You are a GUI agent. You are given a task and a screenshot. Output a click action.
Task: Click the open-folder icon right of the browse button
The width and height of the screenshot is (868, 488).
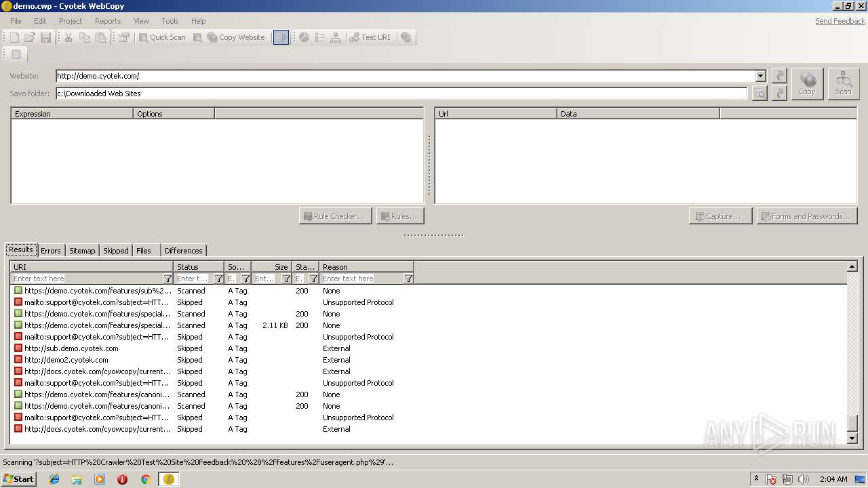[779, 94]
